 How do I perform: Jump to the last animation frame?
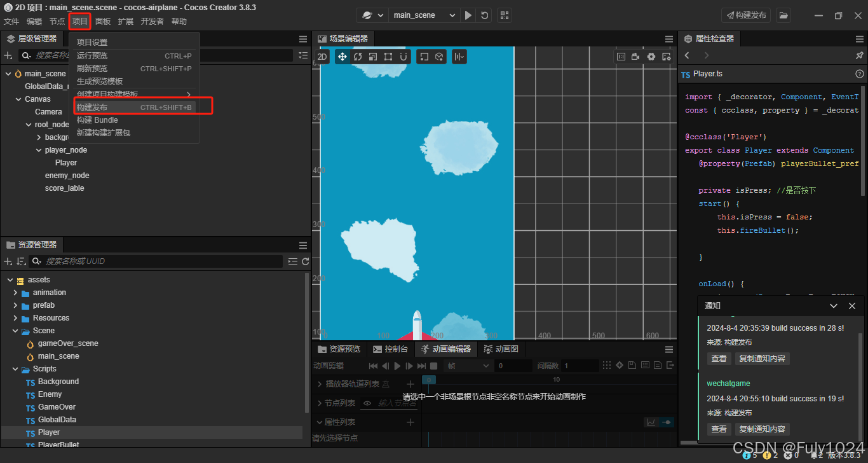coord(421,366)
